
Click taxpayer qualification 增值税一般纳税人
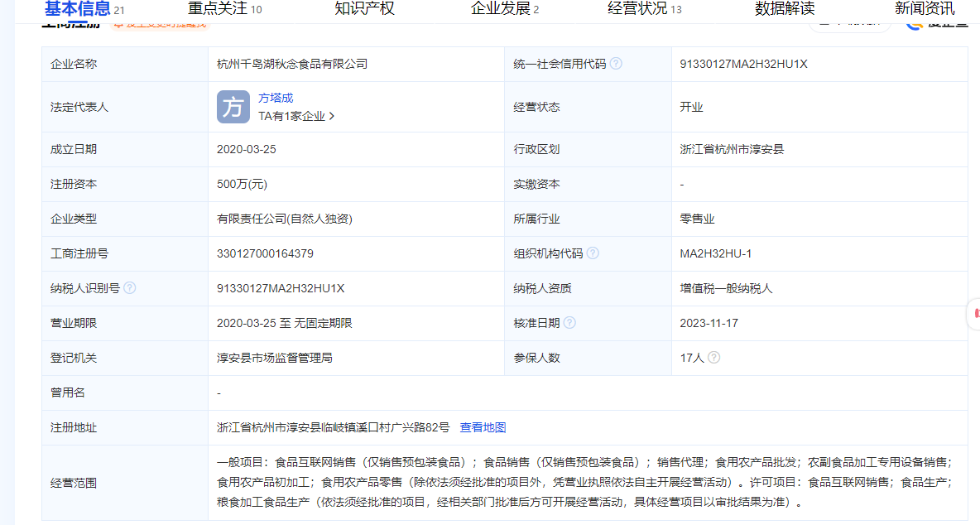click(x=726, y=288)
